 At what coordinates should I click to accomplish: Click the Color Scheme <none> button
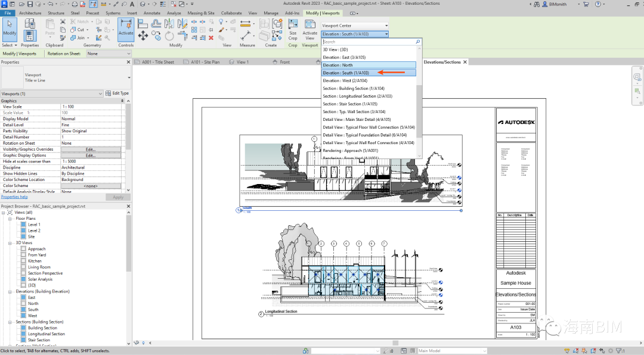pyautogui.click(x=91, y=186)
